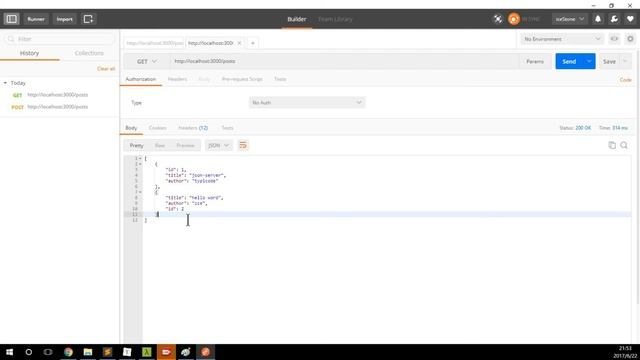The width and height of the screenshot is (640, 360).
Task: Open File Explorer from the taskbar
Action: point(88,352)
